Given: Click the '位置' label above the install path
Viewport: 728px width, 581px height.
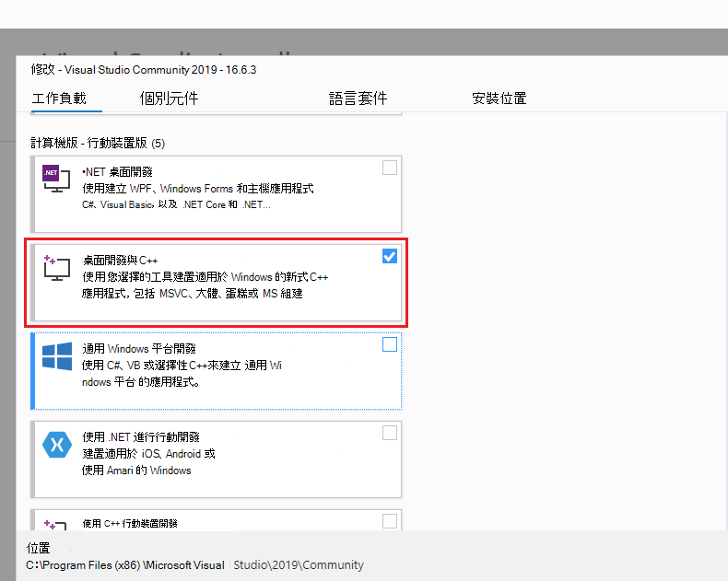Looking at the screenshot, I should [x=38, y=548].
